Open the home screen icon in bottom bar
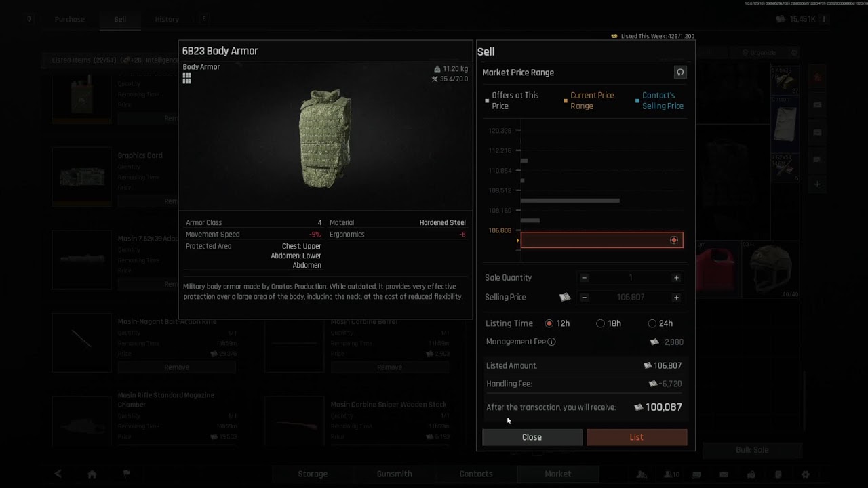Screen dimensions: 868x488 [92, 474]
